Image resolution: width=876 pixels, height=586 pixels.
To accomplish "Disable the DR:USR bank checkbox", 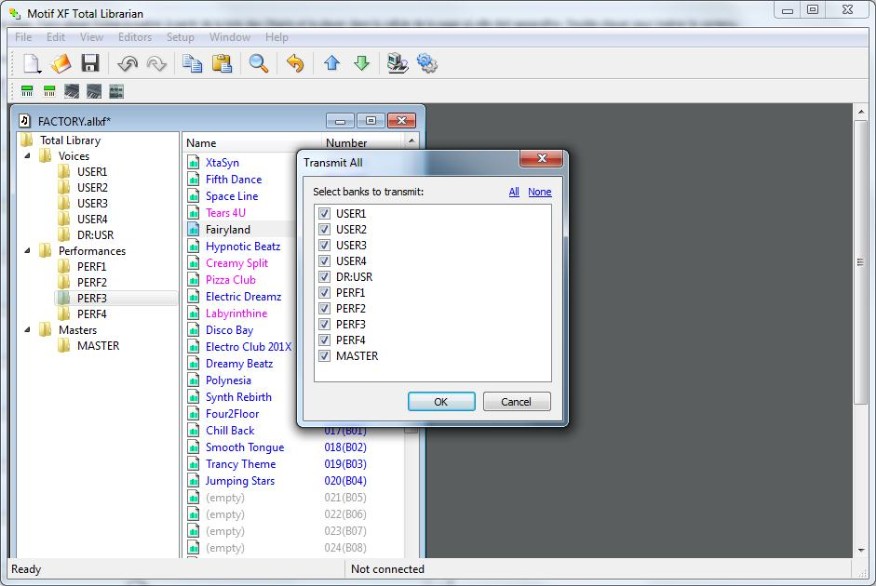I will coord(324,277).
